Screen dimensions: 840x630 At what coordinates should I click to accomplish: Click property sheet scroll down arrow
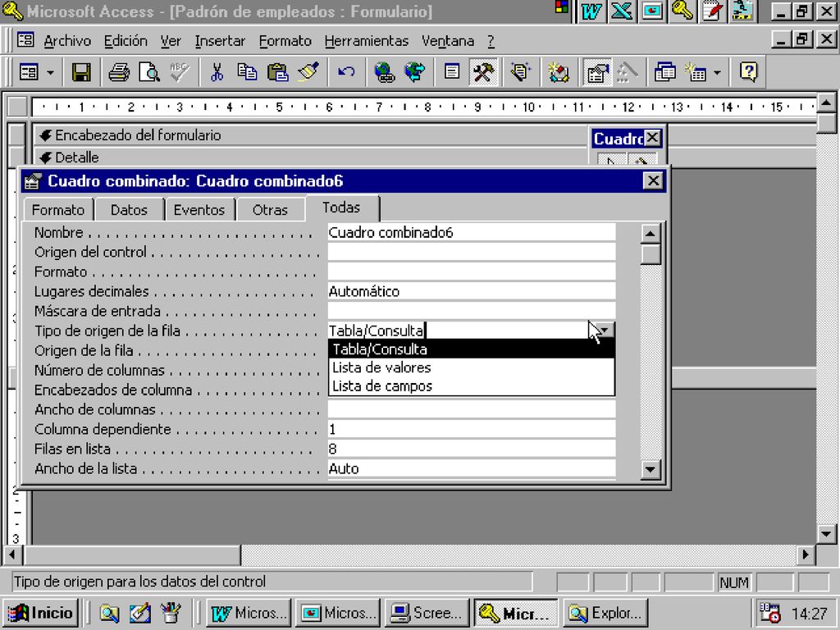click(651, 470)
